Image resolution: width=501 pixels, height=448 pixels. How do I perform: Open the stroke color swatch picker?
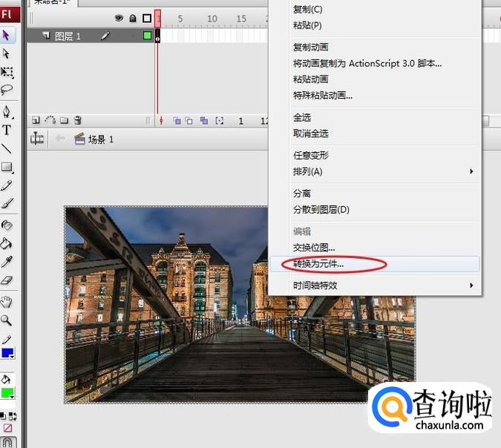[7, 353]
